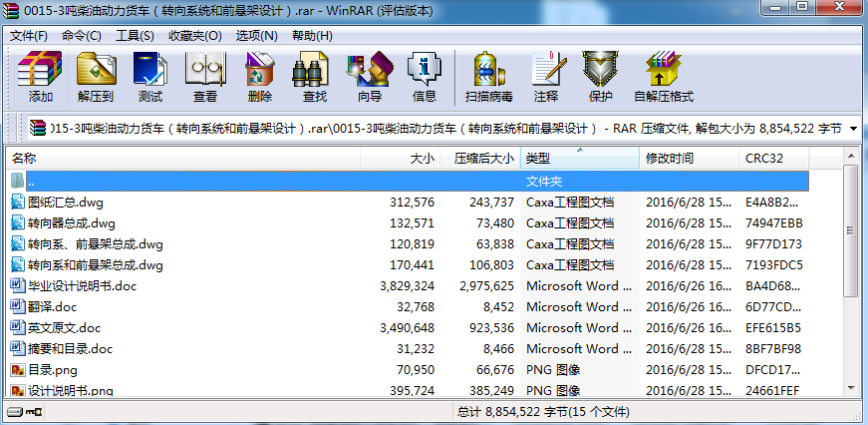Open the 命令(C) menu
The height and width of the screenshot is (425, 868).
[x=82, y=36]
